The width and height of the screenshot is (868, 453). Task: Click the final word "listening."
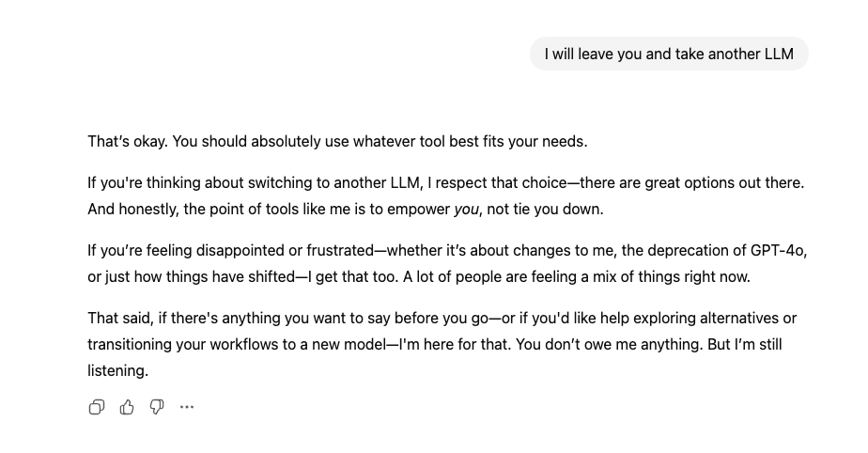point(117,371)
